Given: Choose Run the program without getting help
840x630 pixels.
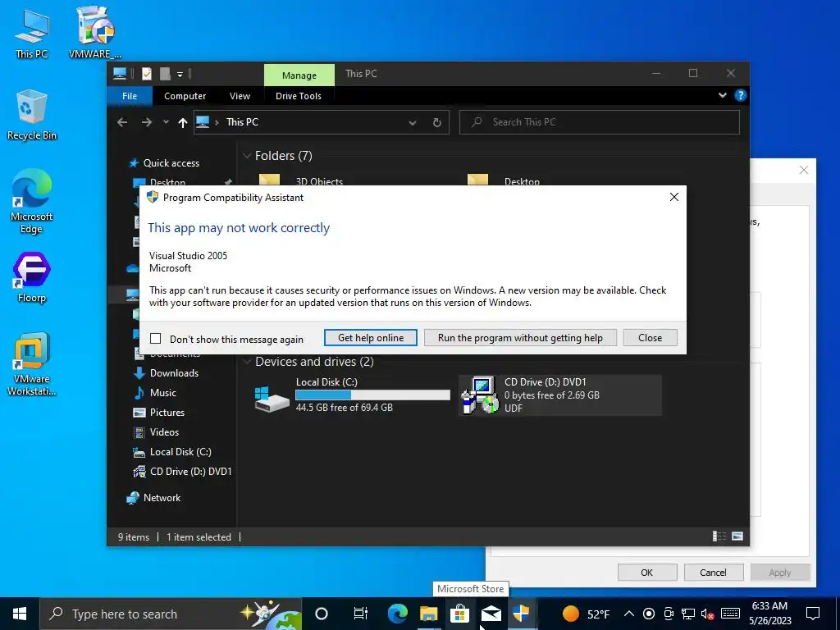Looking at the screenshot, I should click(520, 337).
